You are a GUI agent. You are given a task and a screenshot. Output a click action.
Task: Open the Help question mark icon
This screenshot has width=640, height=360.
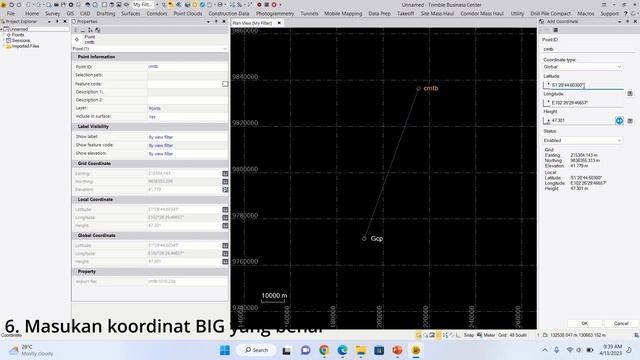pos(625,13)
